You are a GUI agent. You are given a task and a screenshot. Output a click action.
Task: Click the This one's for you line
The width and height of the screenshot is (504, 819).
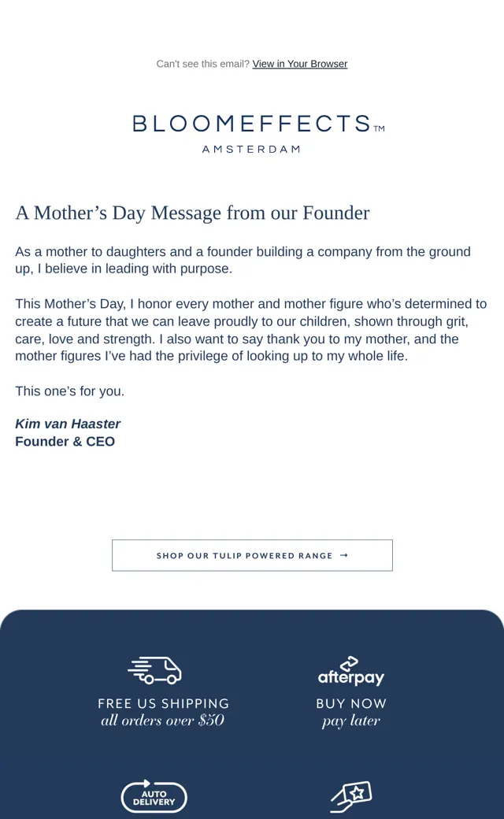70,391
